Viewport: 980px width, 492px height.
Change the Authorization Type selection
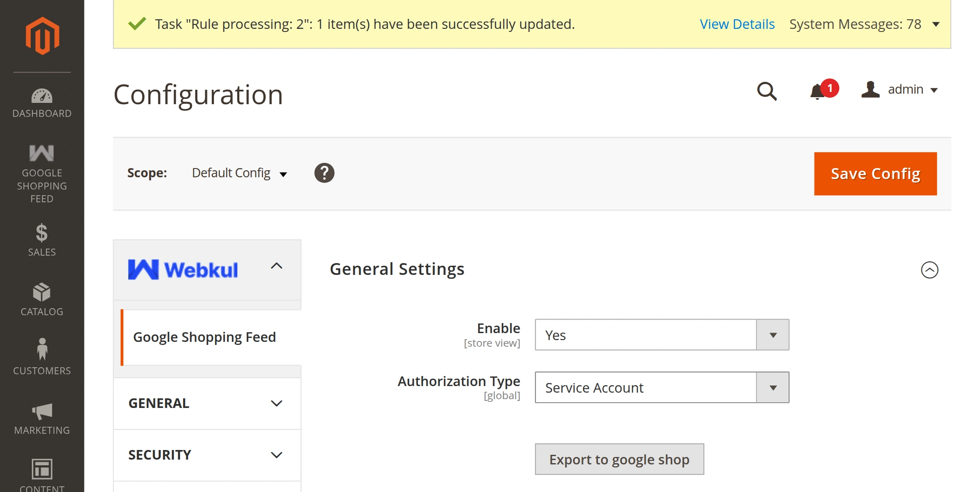[x=773, y=387]
